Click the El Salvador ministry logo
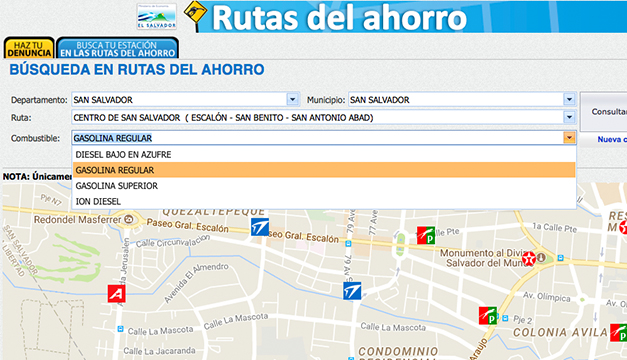627x360 pixels. point(156,16)
